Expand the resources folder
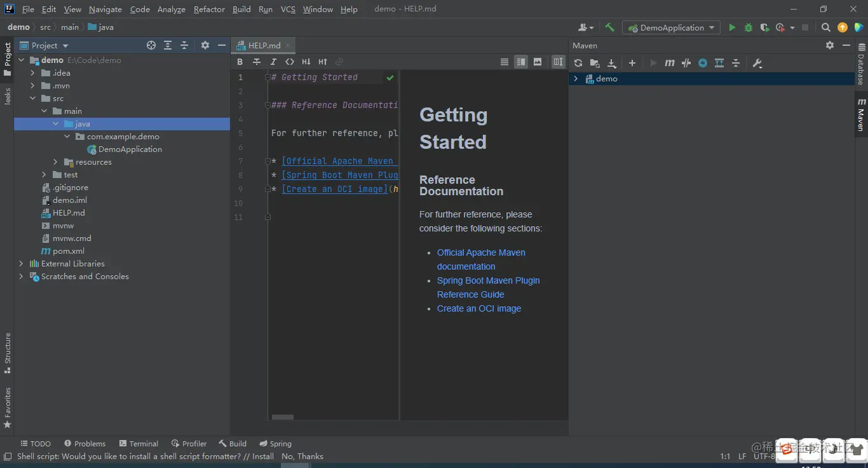This screenshot has height=468, width=868. [x=56, y=162]
